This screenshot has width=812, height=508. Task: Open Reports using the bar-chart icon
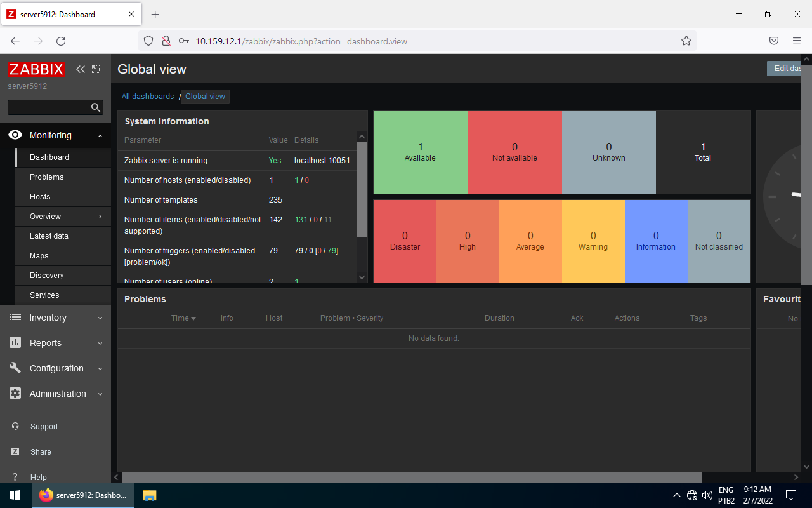(15, 343)
